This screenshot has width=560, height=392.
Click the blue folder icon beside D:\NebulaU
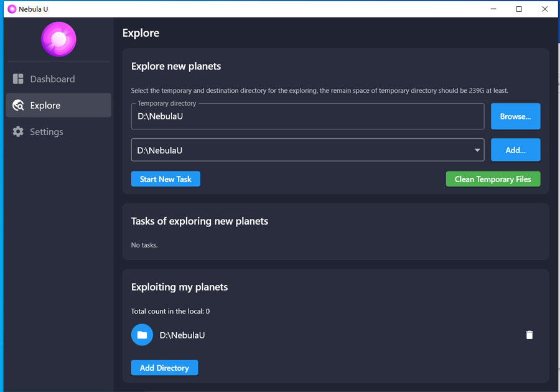[x=142, y=335]
